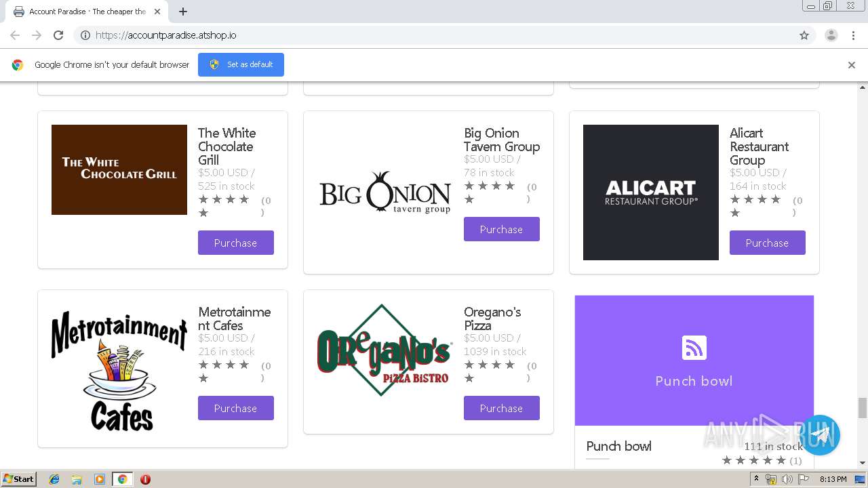Click Oregano's Pizza star rating

pyautogui.click(x=490, y=371)
